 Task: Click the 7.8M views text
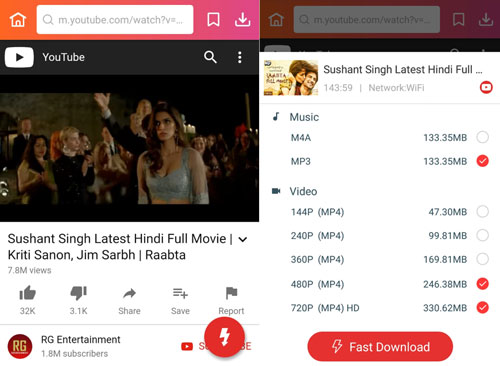pyautogui.click(x=30, y=270)
